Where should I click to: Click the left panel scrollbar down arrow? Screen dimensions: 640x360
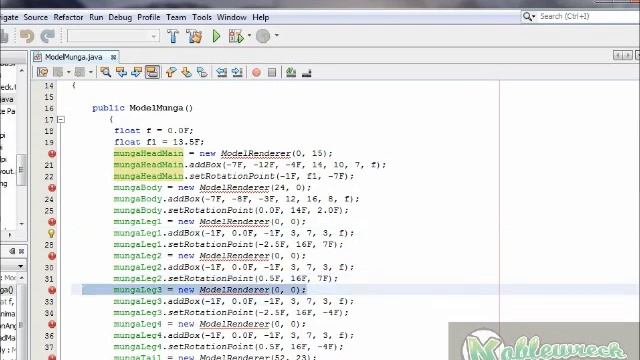(x=22, y=224)
